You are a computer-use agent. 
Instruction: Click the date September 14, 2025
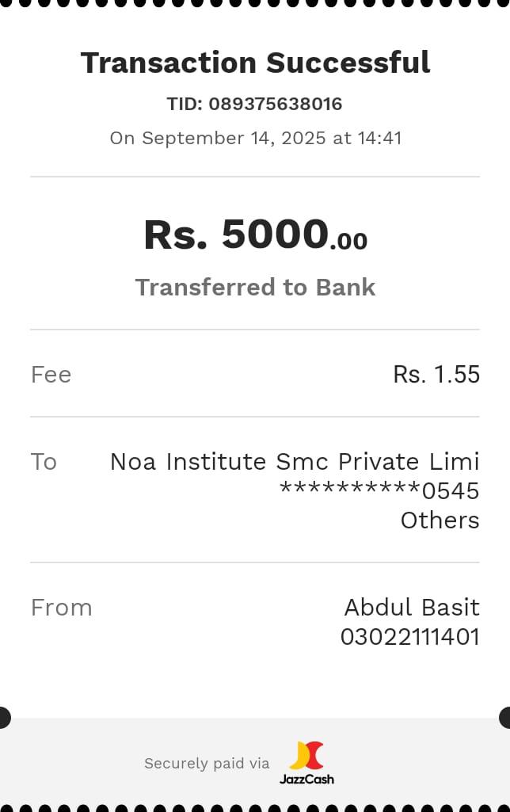234,138
